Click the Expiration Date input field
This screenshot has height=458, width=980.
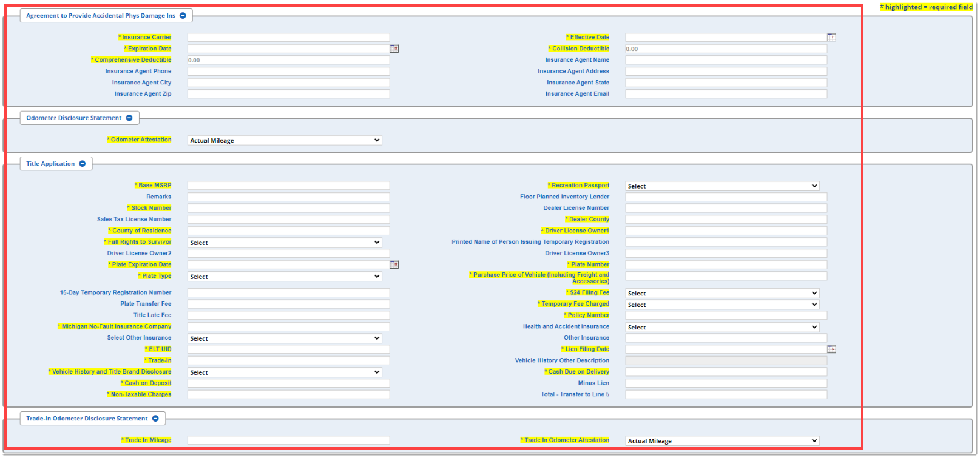tap(288, 49)
